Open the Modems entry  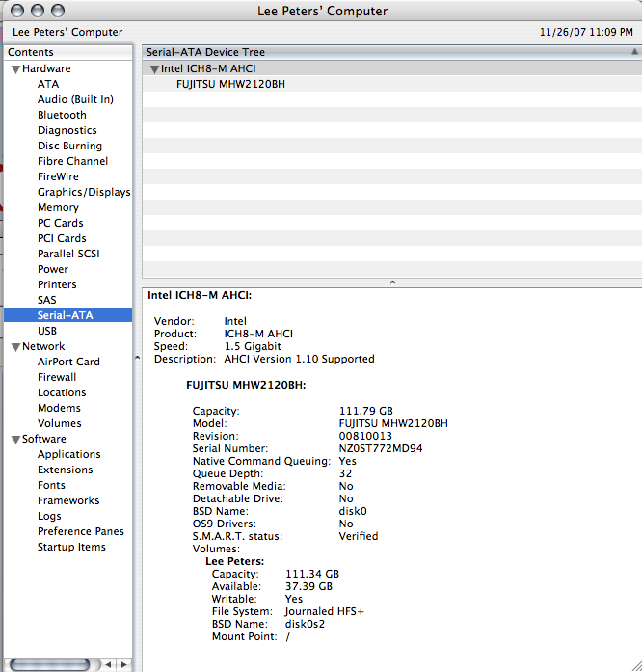59,408
